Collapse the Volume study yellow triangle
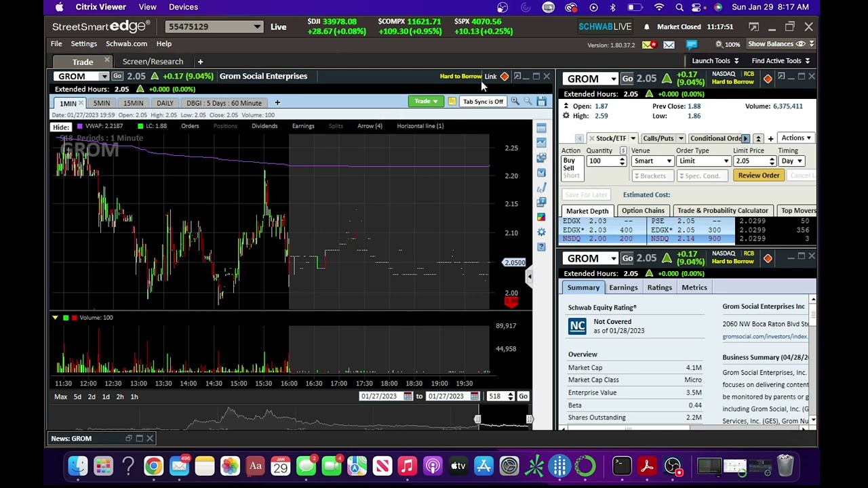Viewport: 868px width, 488px height. coord(55,317)
